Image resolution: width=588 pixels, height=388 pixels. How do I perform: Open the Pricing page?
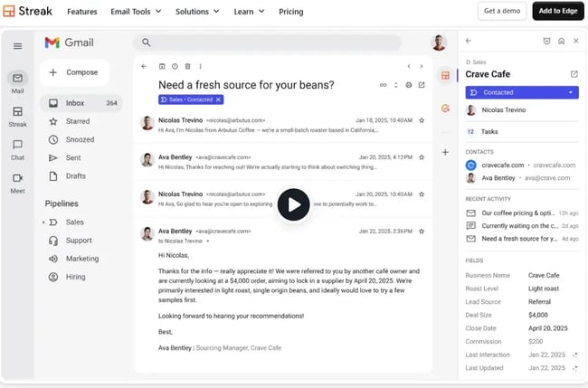tap(291, 12)
